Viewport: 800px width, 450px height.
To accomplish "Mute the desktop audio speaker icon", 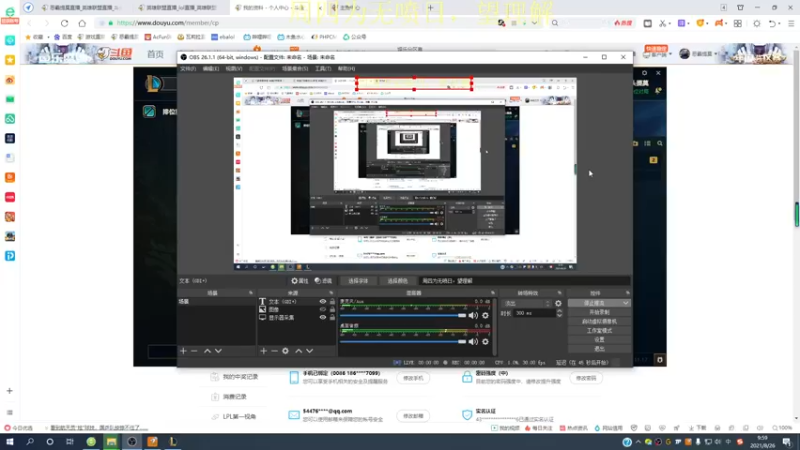I will click(473, 341).
